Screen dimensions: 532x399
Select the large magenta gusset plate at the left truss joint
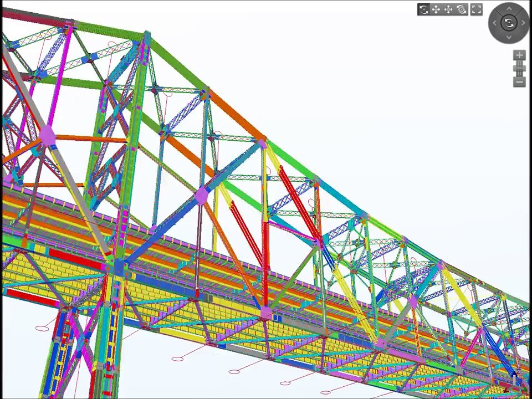click(x=47, y=136)
